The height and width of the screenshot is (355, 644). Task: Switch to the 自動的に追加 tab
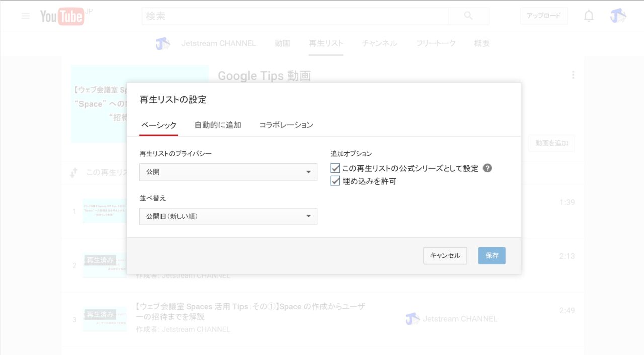pos(218,125)
